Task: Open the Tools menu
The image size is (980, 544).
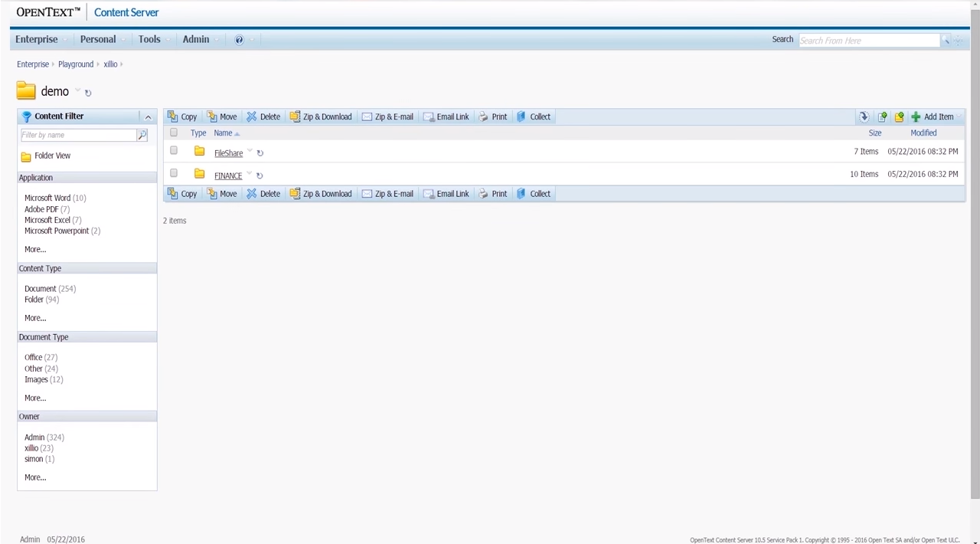Action: click(x=149, y=39)
